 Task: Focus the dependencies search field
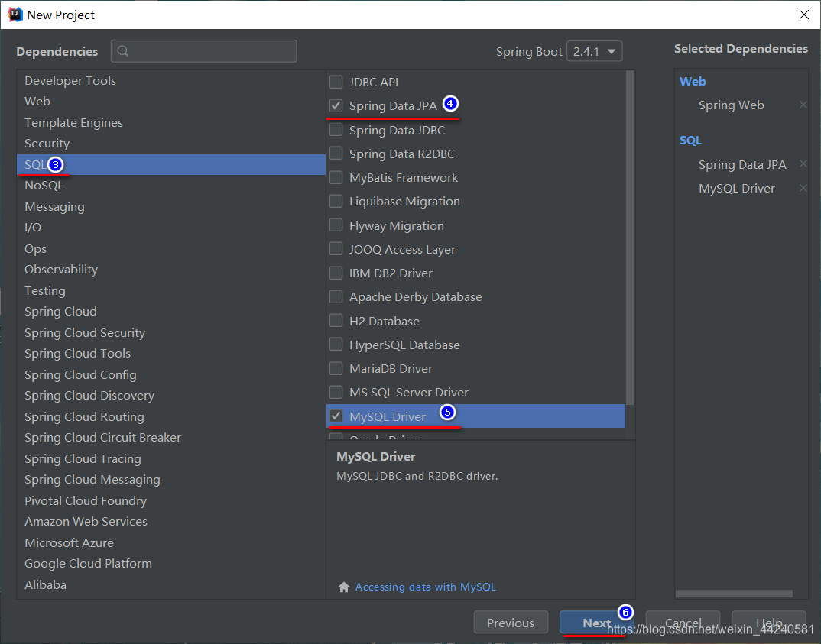coord(203,51)
